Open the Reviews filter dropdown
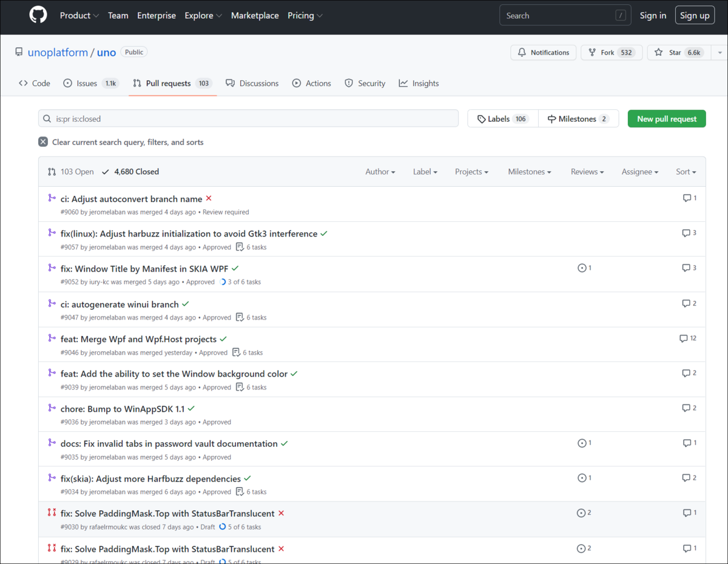Screen dimensions: 728x564 click(x=587, y=172)
